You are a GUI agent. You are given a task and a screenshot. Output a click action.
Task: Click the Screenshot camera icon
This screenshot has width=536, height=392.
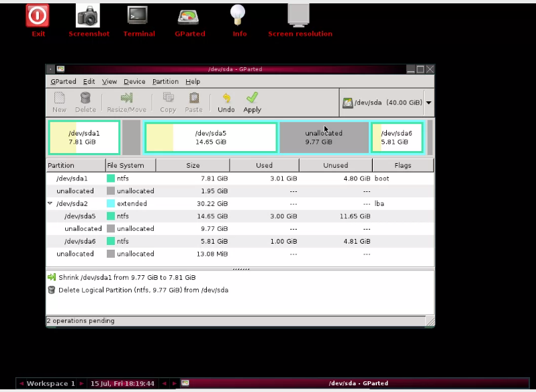[x=88, y=15]
